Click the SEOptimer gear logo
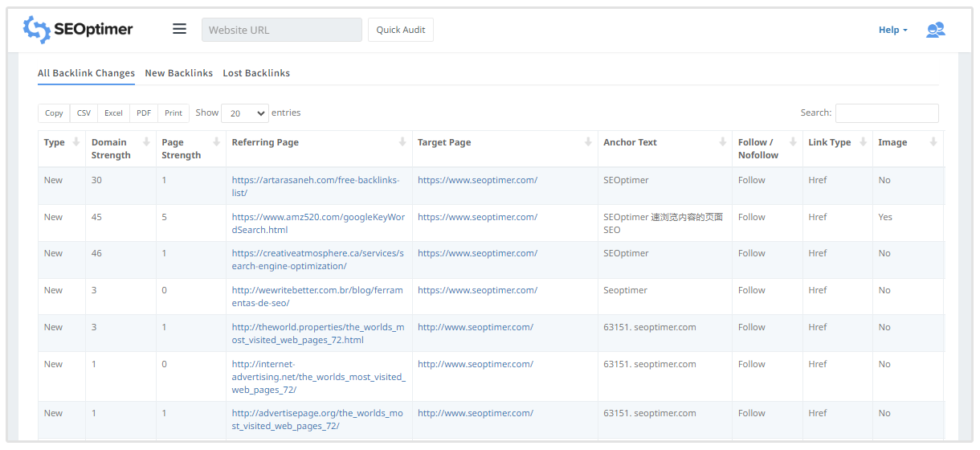The height and width of the screenshot is (450, 980). point(36,30)
